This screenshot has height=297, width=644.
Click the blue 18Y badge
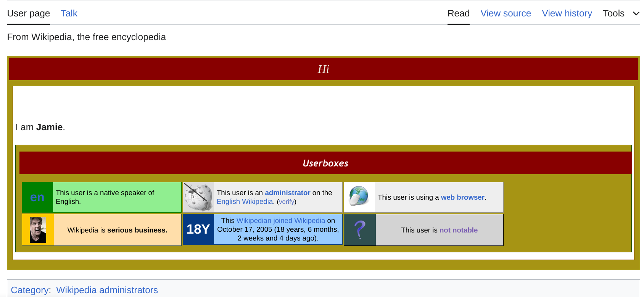click(198, 229)
